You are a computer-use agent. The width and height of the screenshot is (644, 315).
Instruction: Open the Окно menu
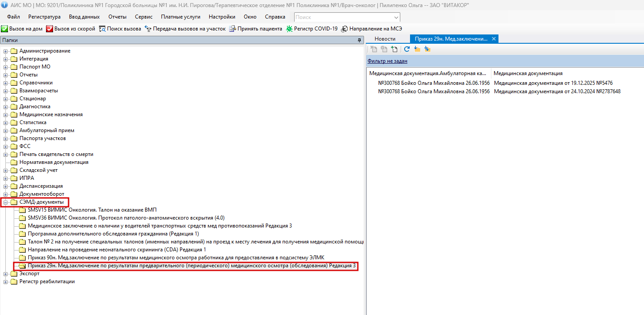click(250, 17)
